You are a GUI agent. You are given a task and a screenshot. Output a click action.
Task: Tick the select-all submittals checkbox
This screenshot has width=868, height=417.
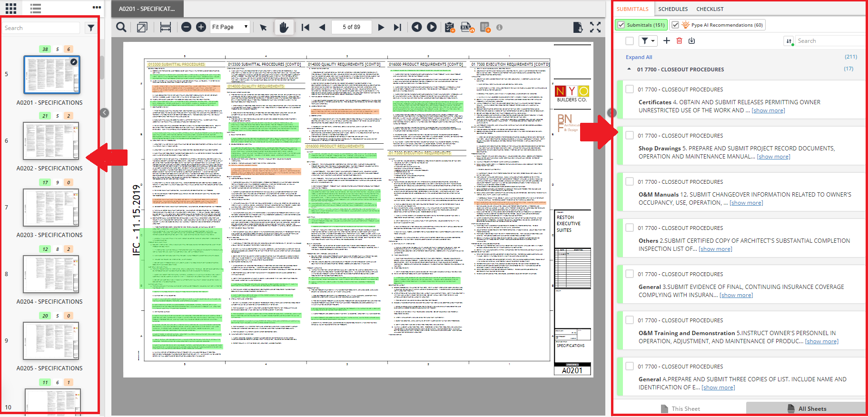coord(630,41)
